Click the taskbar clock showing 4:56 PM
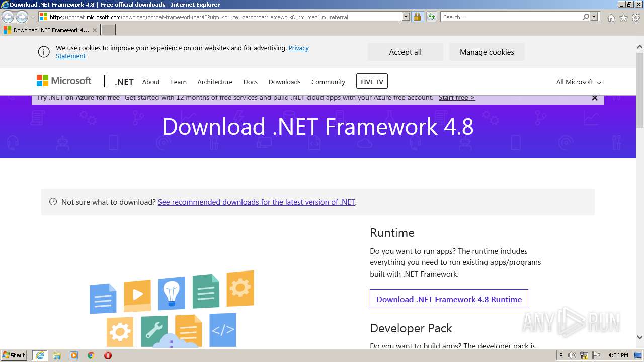This screenshot has width=644, height=362. pyautogui.click(x=618, y=355)
